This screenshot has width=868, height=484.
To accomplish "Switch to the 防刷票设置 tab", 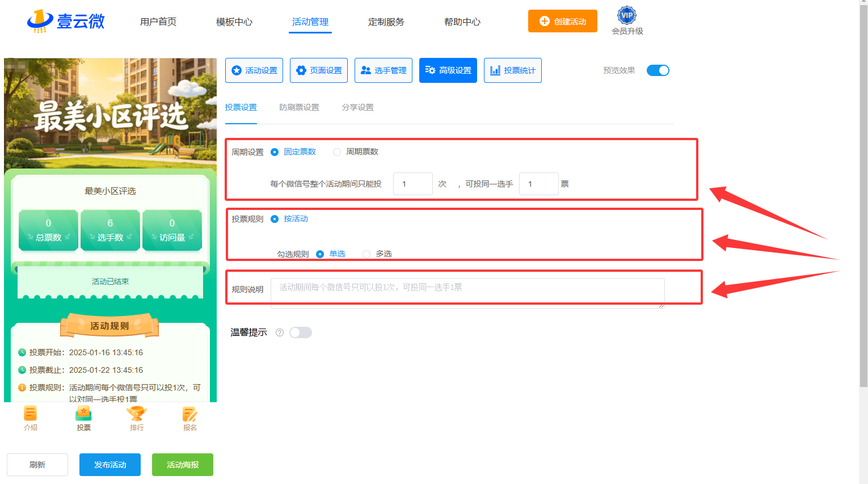I will point(299,107).
